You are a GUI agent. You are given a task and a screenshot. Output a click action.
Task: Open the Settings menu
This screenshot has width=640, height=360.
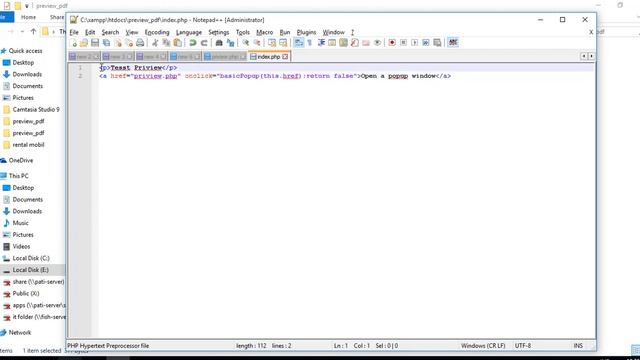(218, 32)
